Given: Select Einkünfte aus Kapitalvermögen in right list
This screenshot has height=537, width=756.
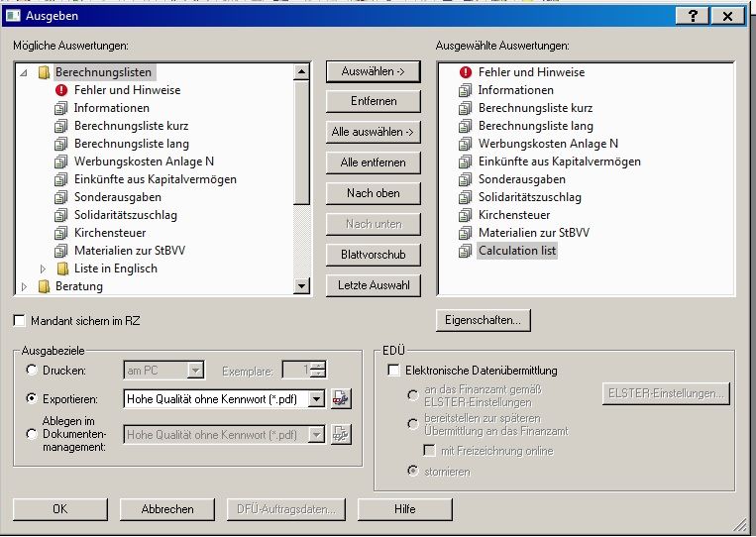Looking at the screenshot, I should pos(559,161).
